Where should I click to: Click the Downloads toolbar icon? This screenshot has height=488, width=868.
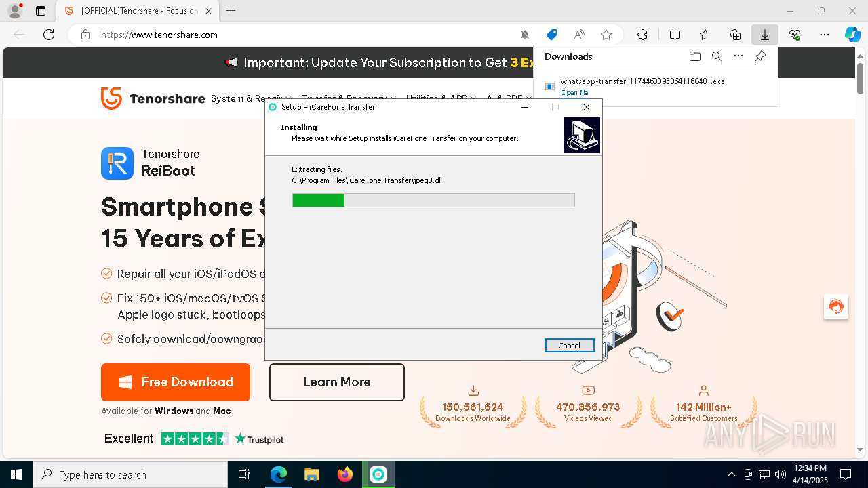[764, 35]
